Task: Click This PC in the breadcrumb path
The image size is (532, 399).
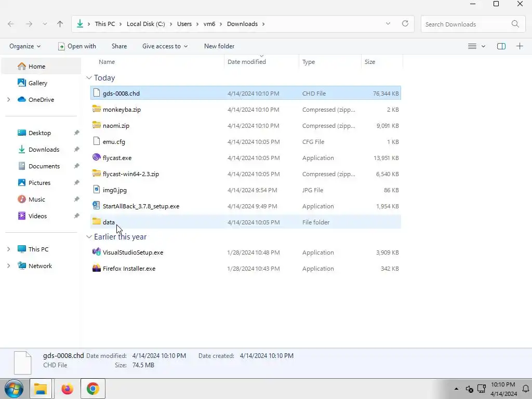Action: [105, 24]
